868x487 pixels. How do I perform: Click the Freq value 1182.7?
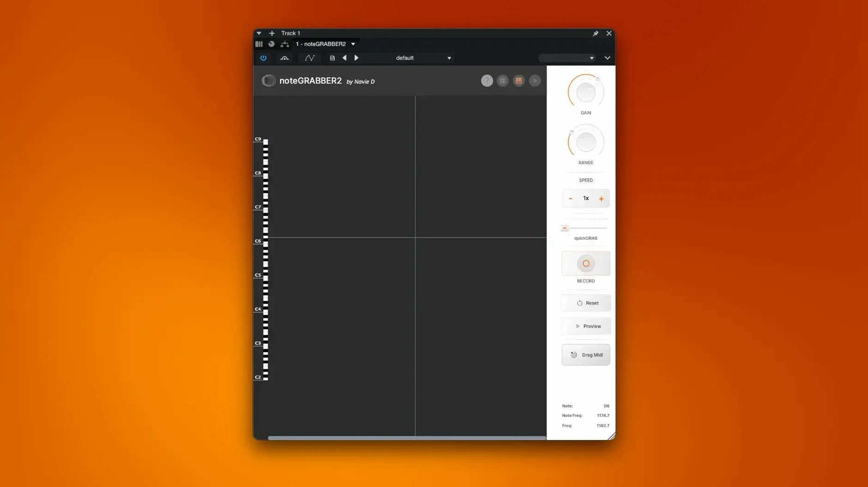click(x=603, y=426)
